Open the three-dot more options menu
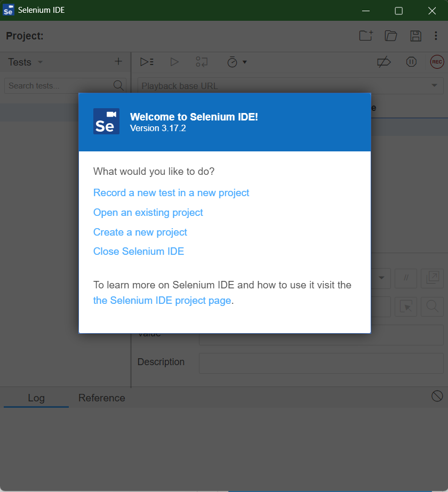Image resolution: width=448 pixels, height=492 pixels. coord(436,36)
